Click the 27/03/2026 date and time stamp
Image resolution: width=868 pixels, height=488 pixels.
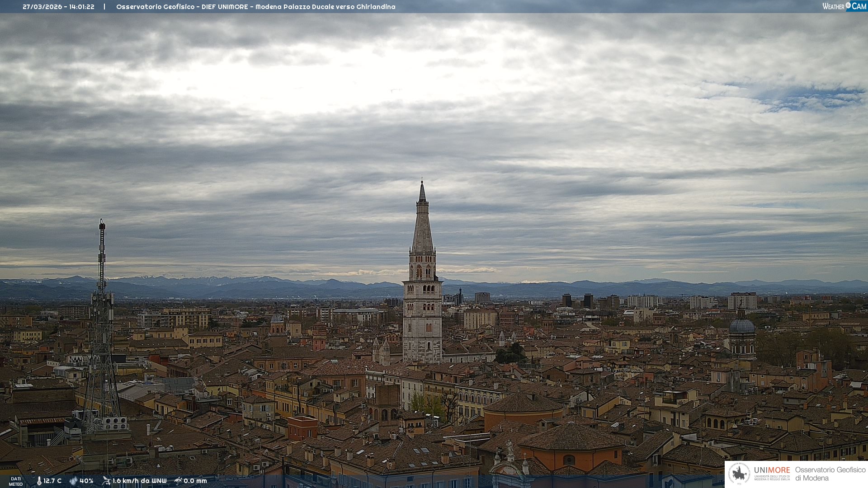pos(58,7)
